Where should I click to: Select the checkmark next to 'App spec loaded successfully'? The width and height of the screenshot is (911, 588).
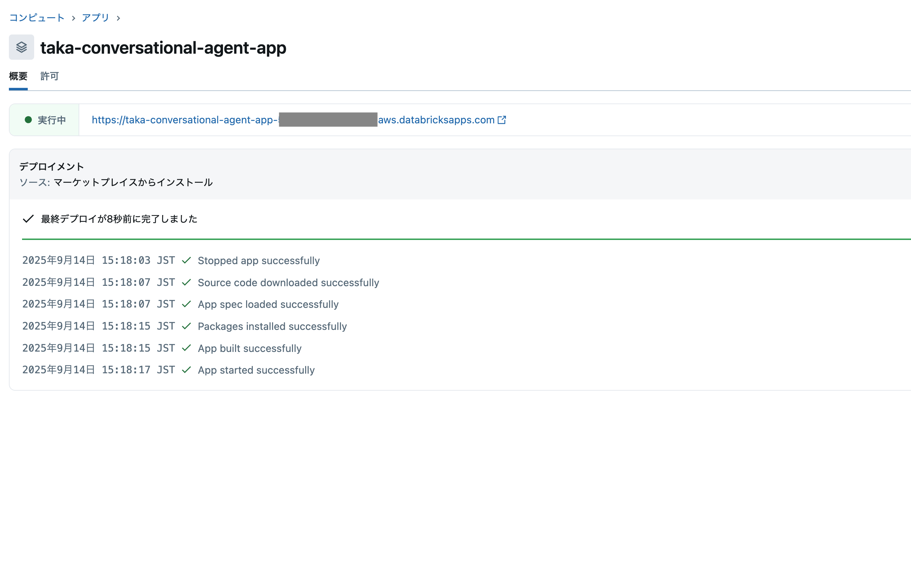[187, 304]
